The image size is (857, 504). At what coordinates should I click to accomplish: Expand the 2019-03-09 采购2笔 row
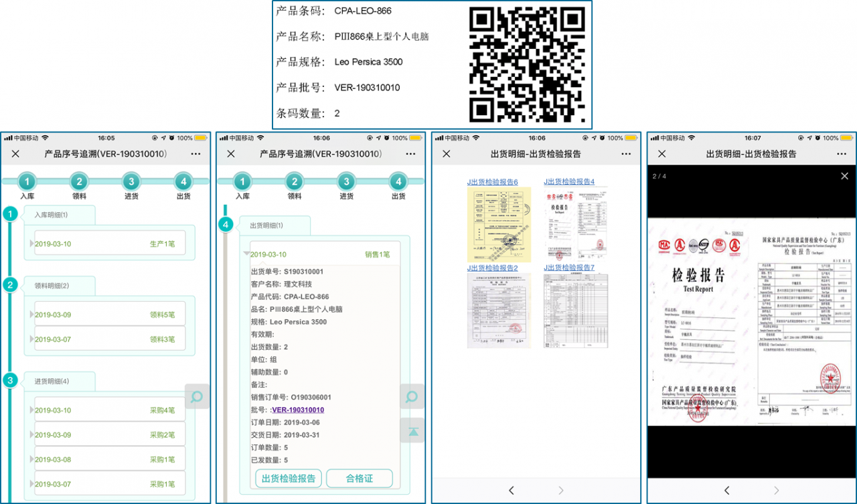coord(109,435)
